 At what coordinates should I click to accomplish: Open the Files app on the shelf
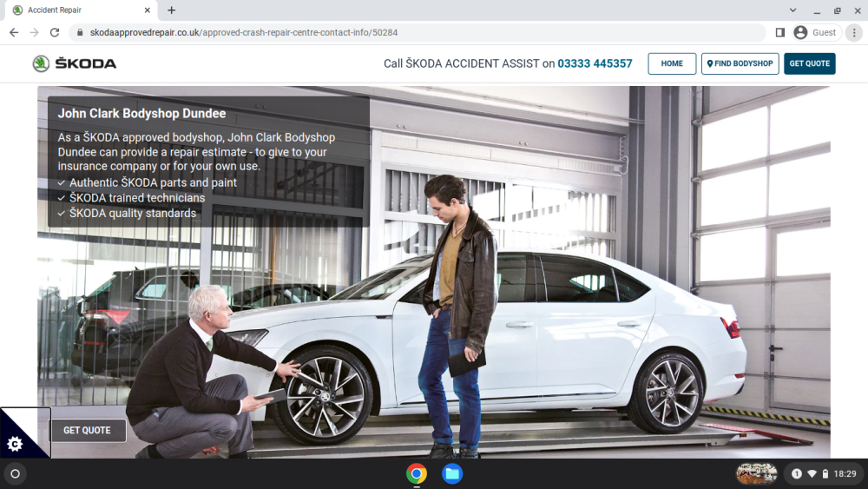[452, 474]
